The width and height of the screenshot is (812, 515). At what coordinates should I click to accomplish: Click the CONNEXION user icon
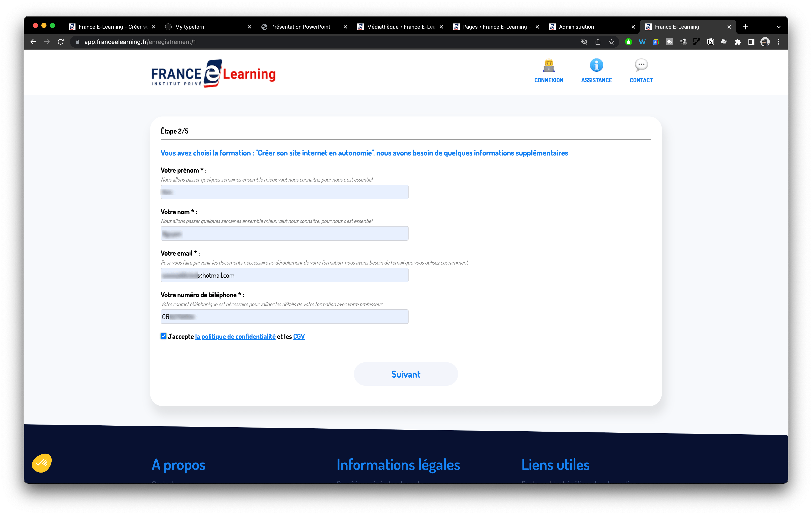point(549,65)
